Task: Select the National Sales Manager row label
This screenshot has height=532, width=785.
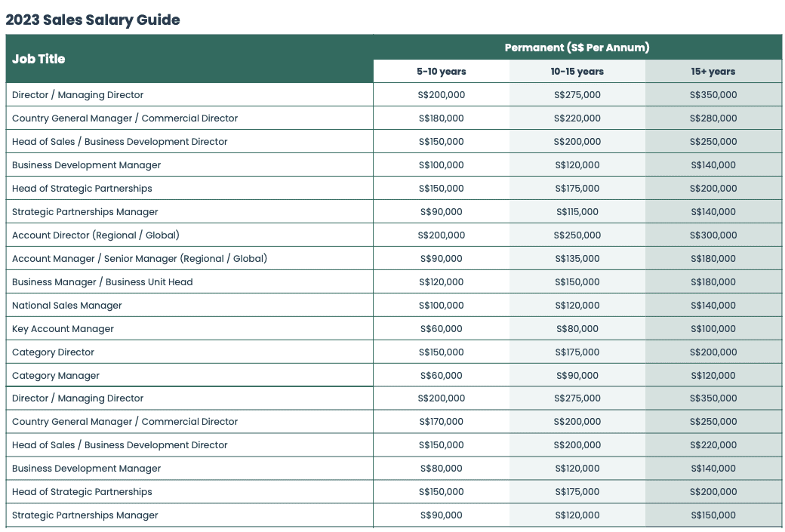Action: tap(67, 306)
